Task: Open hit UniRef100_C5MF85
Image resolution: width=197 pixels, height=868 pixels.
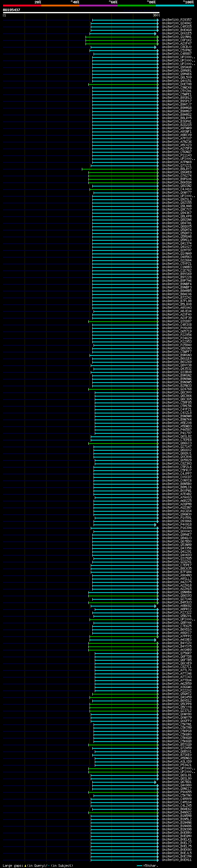Action: pyautogui.click(x=177, y=402)
